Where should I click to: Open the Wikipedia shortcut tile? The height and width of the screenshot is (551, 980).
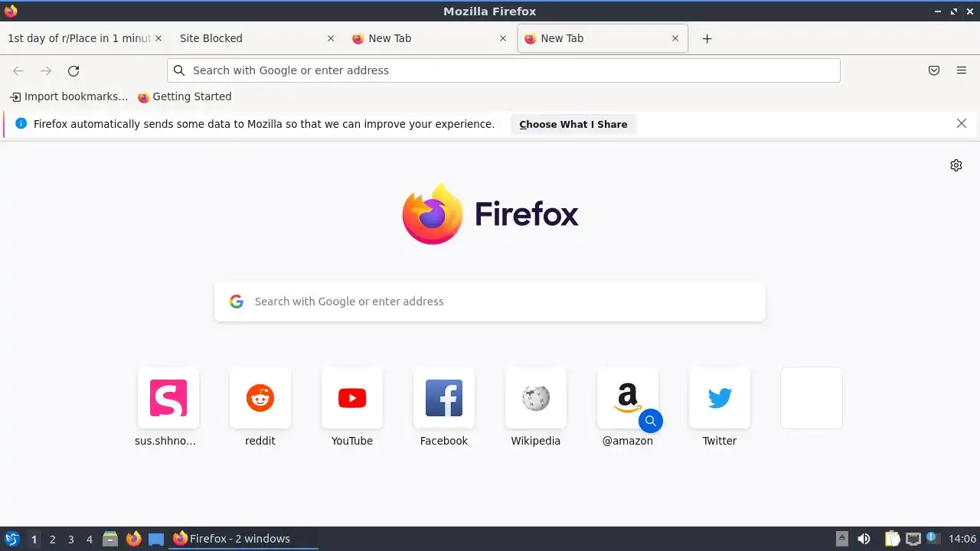pos(536,398)
